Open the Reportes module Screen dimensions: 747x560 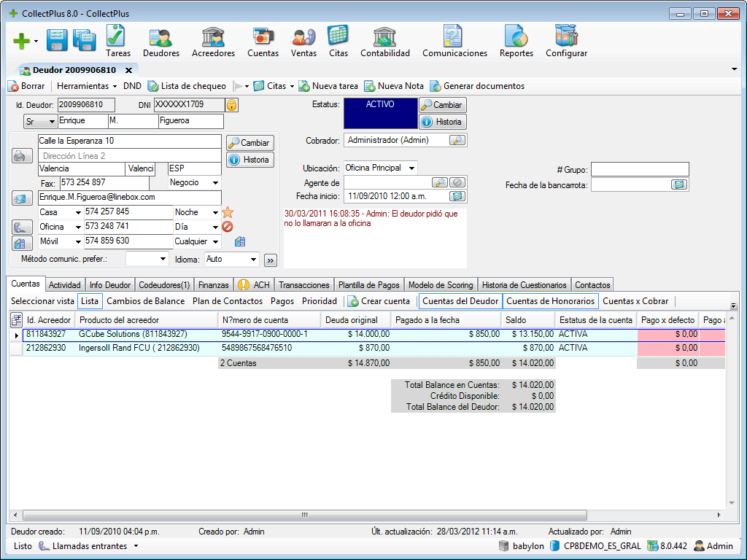(516, 40)
